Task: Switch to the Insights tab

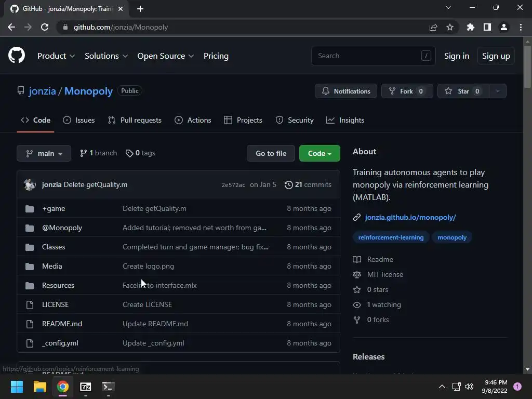Action: tap(345, 120)
